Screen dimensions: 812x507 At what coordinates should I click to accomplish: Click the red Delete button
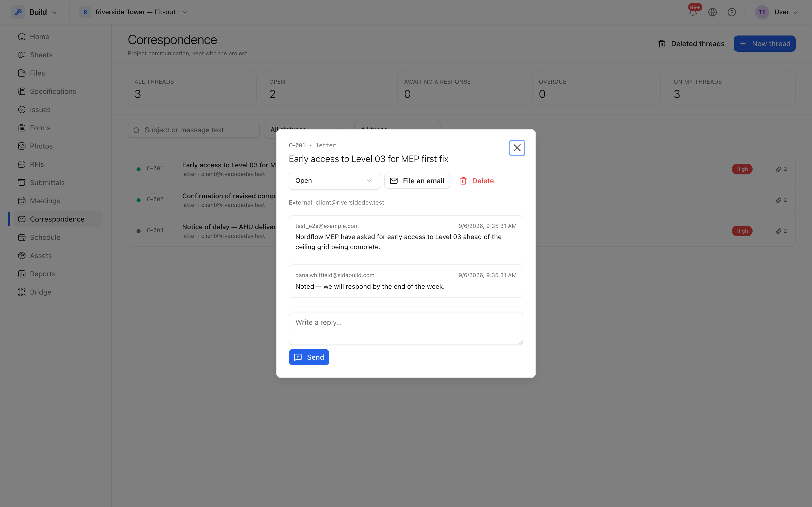[477, 181]
